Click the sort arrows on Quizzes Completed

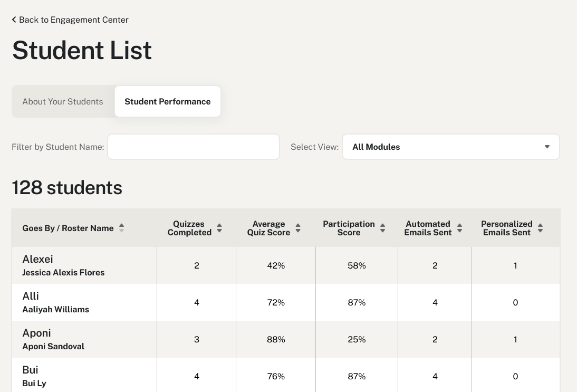(219, 227)
